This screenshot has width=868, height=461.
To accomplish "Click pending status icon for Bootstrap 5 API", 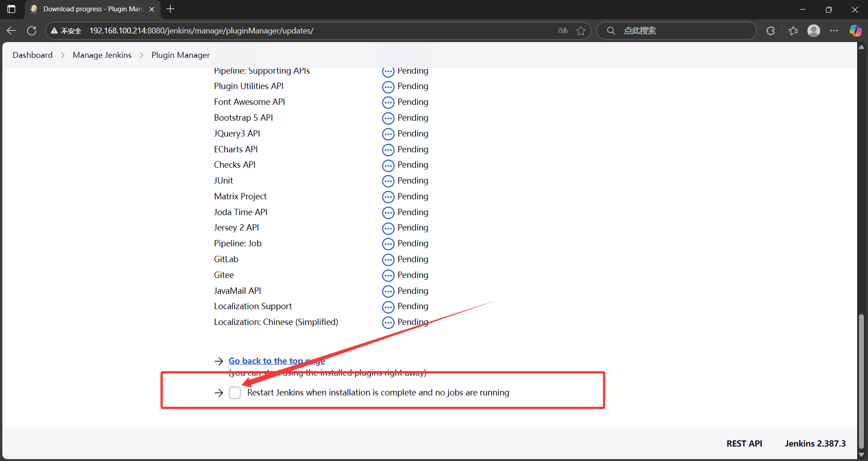I will (x=388, y=118).
